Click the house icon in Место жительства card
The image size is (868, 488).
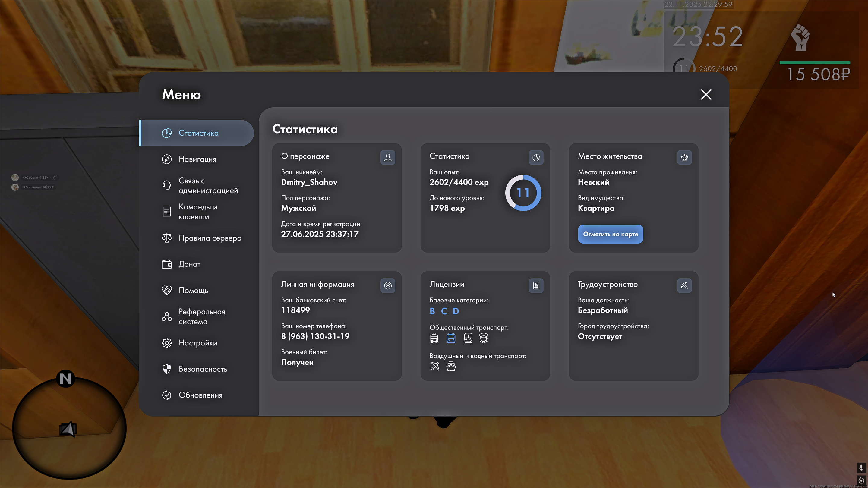coord(684,158)
